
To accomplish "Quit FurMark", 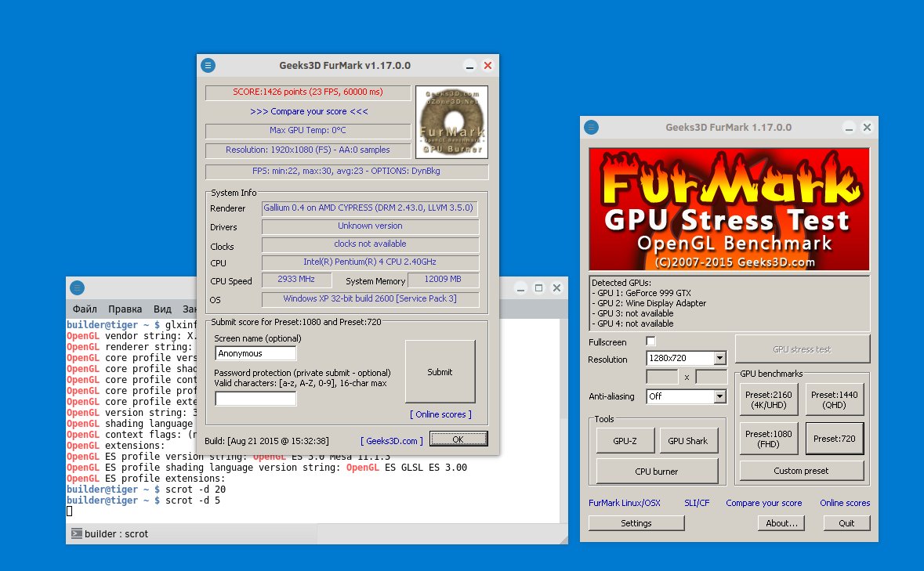I will (x=846, y=522).
